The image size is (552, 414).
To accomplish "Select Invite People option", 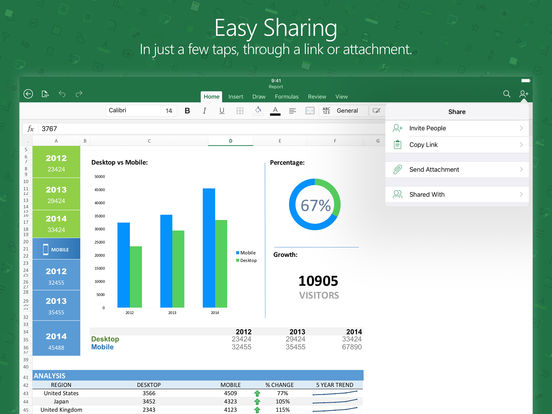I will coord(457,128).
